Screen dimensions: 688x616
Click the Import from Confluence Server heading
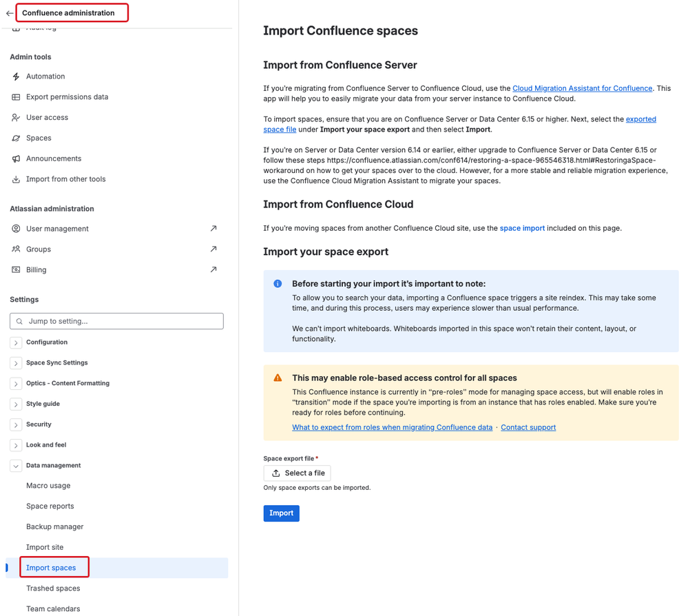pos(340,65)
